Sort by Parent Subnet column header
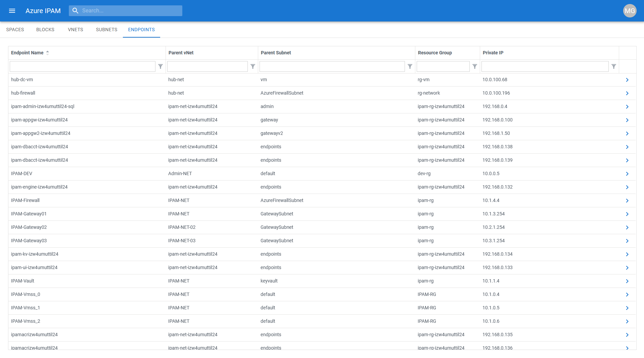The width and height of the screenshot is (644, 358). pyautogui.click(x=276, y=53)
